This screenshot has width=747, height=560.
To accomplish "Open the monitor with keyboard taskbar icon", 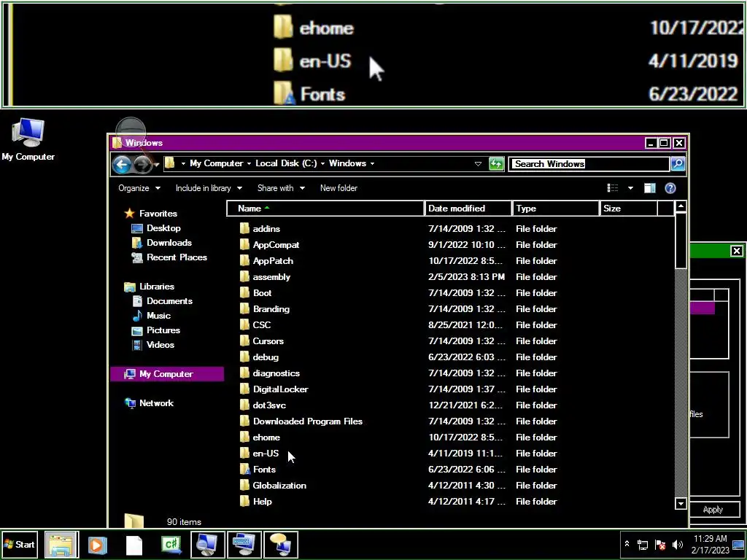I will [x=244, y=545].
